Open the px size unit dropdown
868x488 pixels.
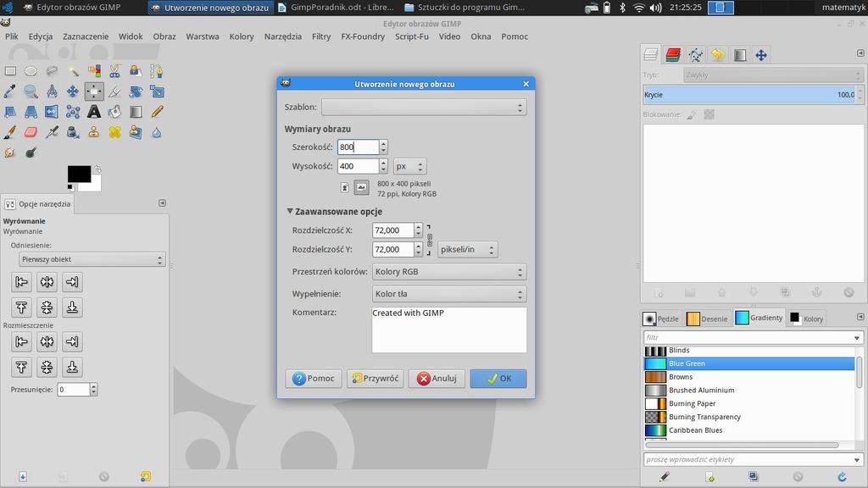tap(409, 166)
